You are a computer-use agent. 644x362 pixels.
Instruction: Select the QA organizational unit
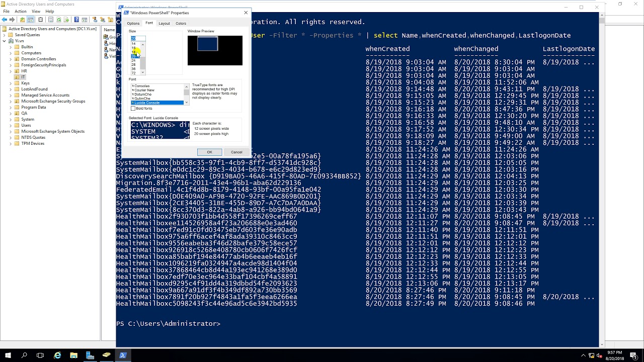click(24, 113)
